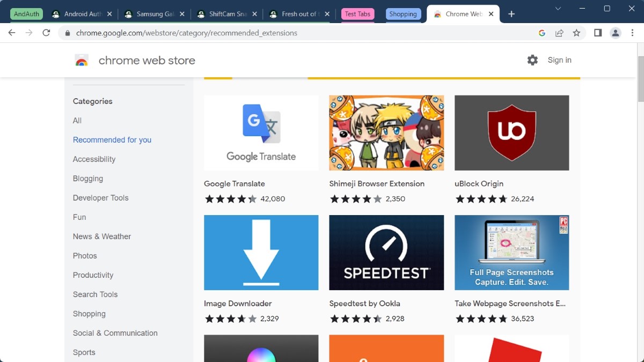Image resolution: width=644 pixels, height=362 pixels.
Task: Open the Speedtest by Ookla thumbnail
Action: click(x=386, y=253)
